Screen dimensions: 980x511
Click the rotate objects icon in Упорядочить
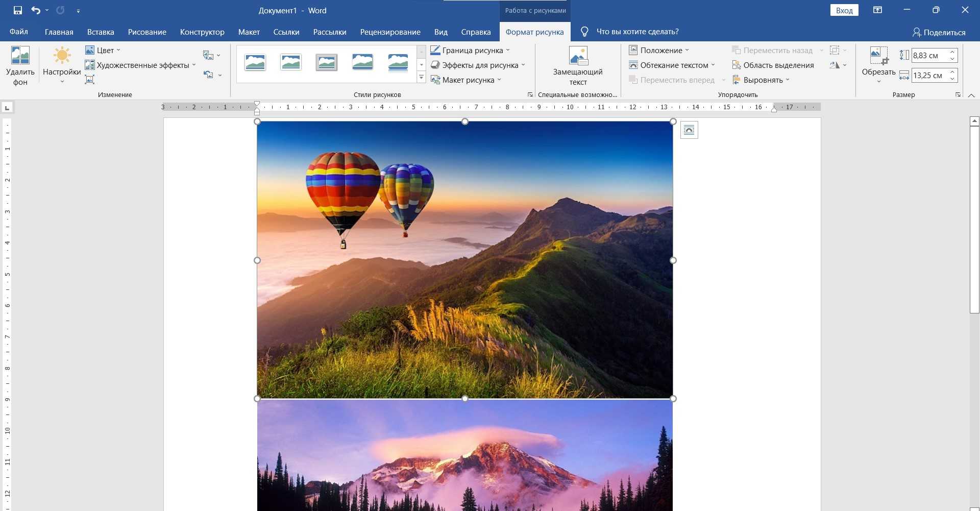(835, 65)
